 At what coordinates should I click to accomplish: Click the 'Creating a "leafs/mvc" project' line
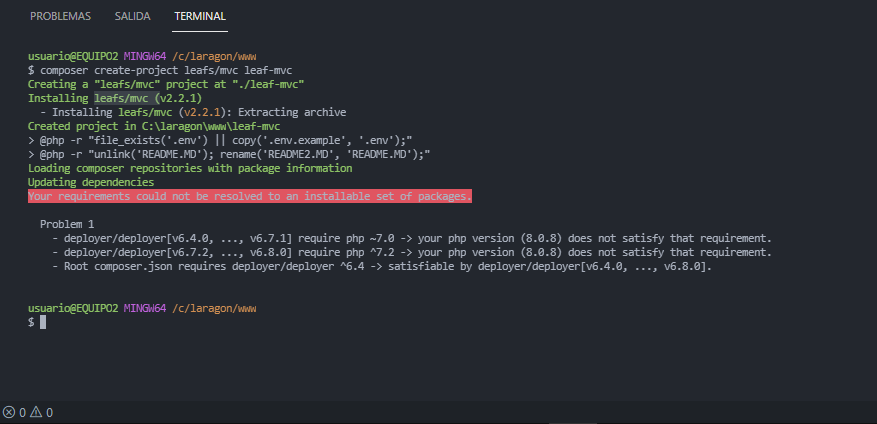click(166, 84)
